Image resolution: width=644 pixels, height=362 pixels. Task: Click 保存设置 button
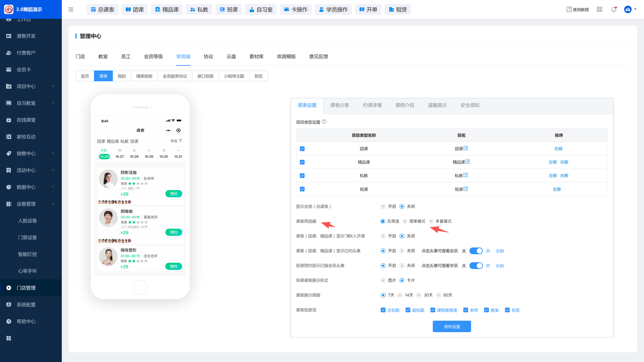[x=452, y=326]
